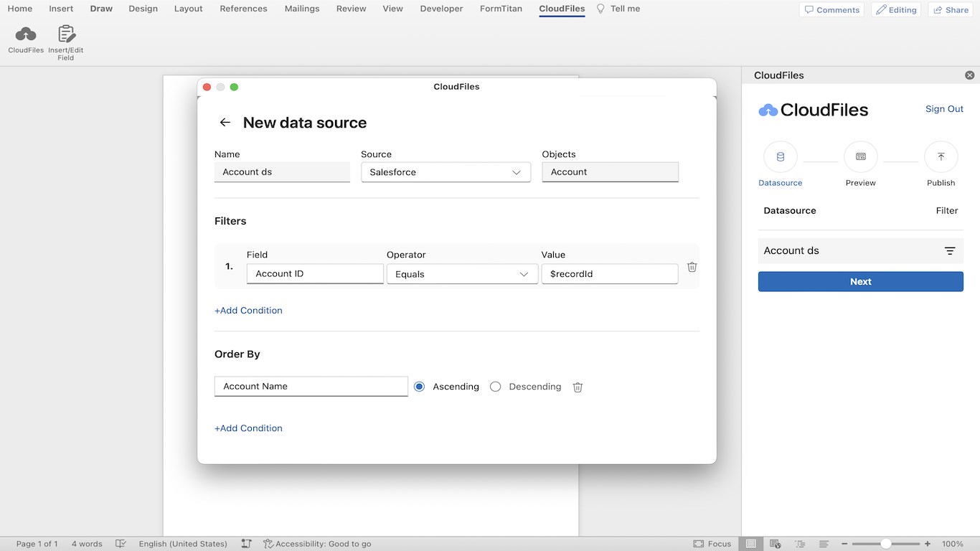Viewport: 980px width, 551px height.
Task: Delete the Account ID filter condition
Action: (x=692, y=267)
